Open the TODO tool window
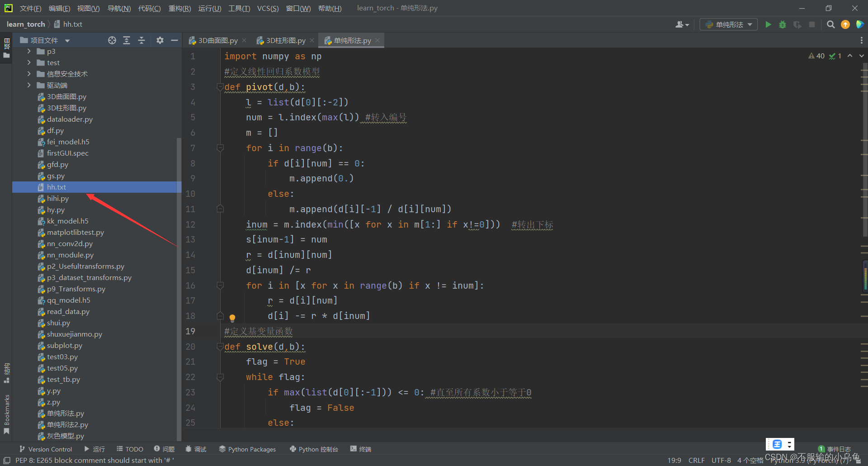The image size is (868, 466). point(130,449)
